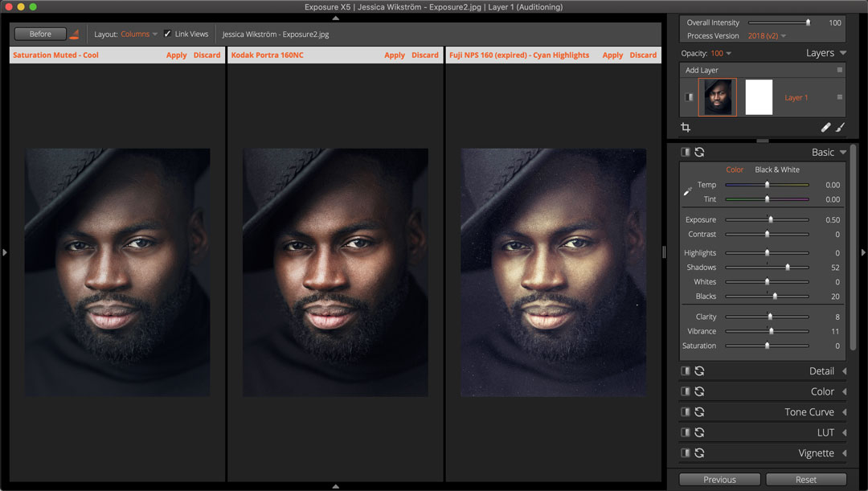
Task: Click the Blacks slider handle
Action: click(775, 297)
